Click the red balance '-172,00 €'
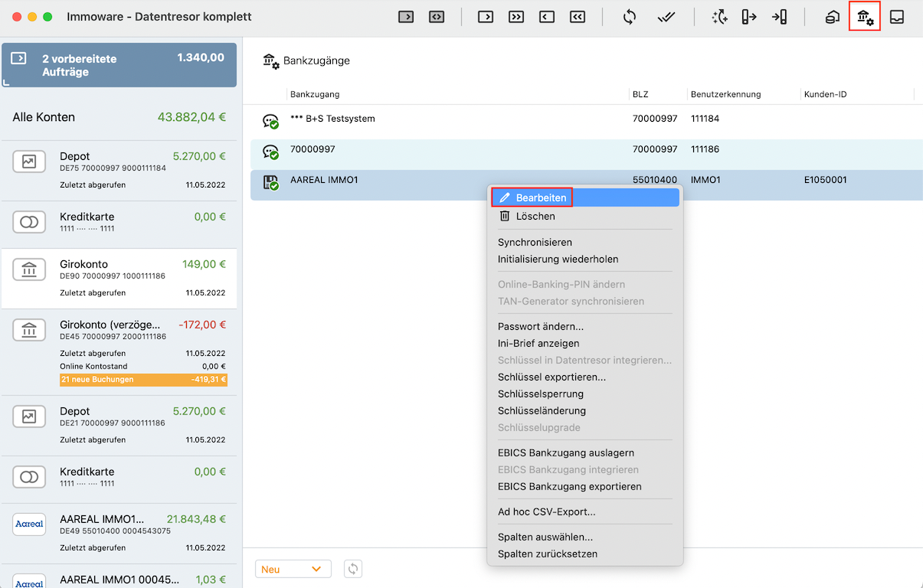Viewport: 923px width, 588px height. pos(202,325)
